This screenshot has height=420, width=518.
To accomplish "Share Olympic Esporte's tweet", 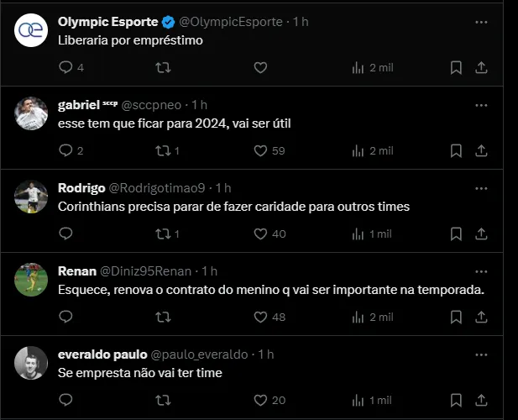I will (481, 67).
